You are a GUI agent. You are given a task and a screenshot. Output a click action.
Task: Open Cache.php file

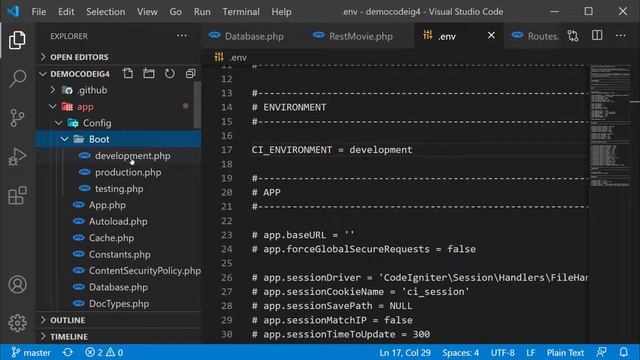(118, 238)
